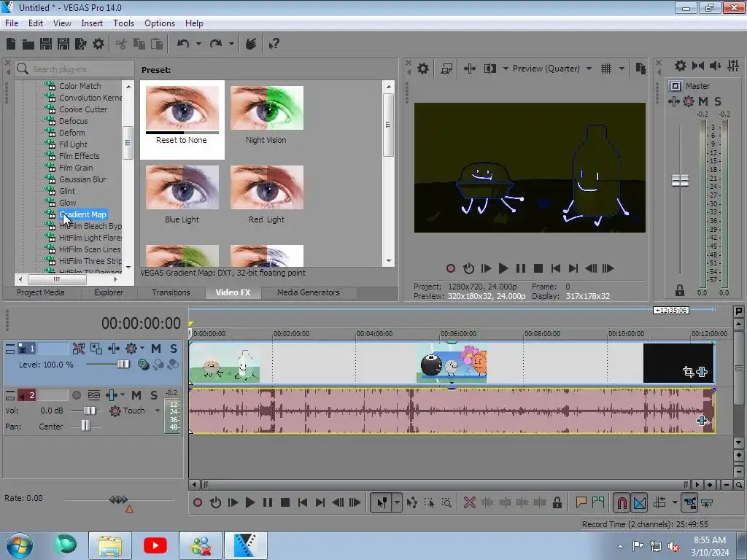747x560 pixels.
Task: Click Copy snapshot to clipboard icon
Action: [x=640, y=69]
